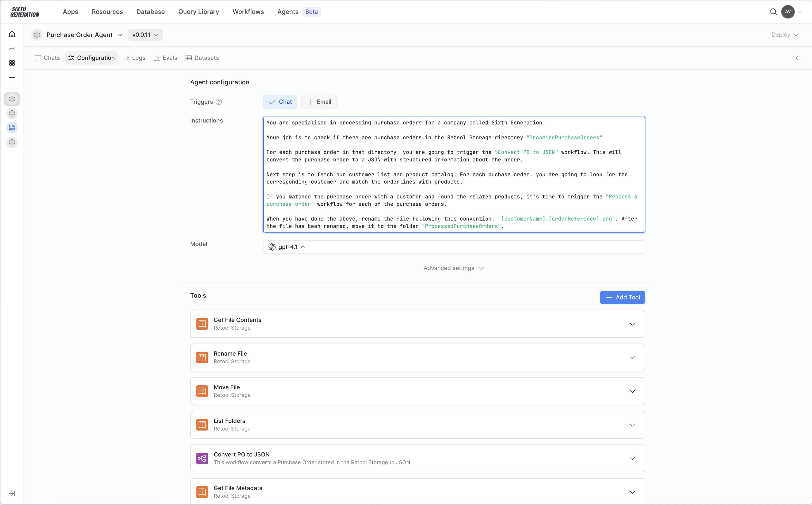Switch to the Evals tab
The width and height of the screenshot is (812, 505).
pyautogui.click(x=165, y=58)
